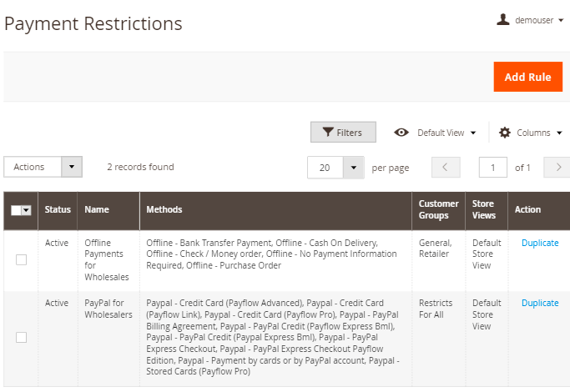The height and width of the screenshot is (392, 570).
Task: Go to next page arrow
Action: (x=557, y=168)
